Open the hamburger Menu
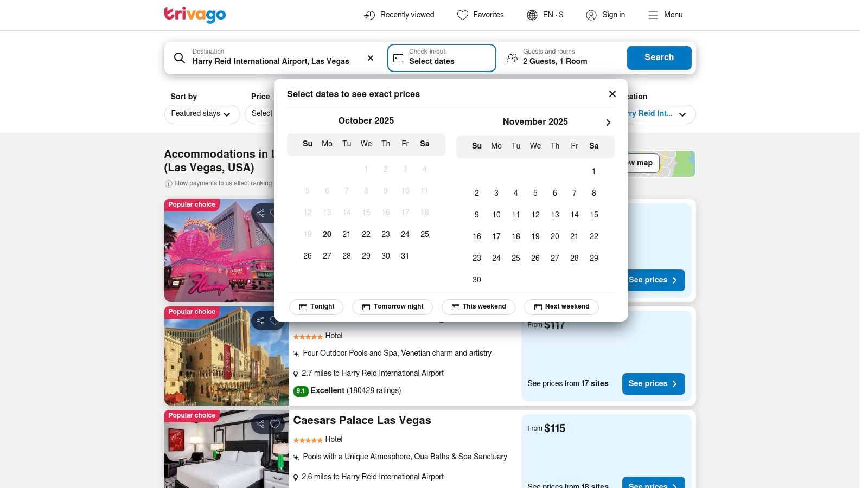868x488 pixels. click(x=665, y=15)
